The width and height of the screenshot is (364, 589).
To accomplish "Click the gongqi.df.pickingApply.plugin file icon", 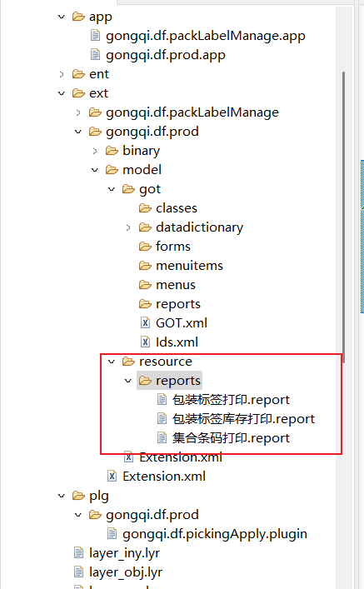I will tap(112, 533).
